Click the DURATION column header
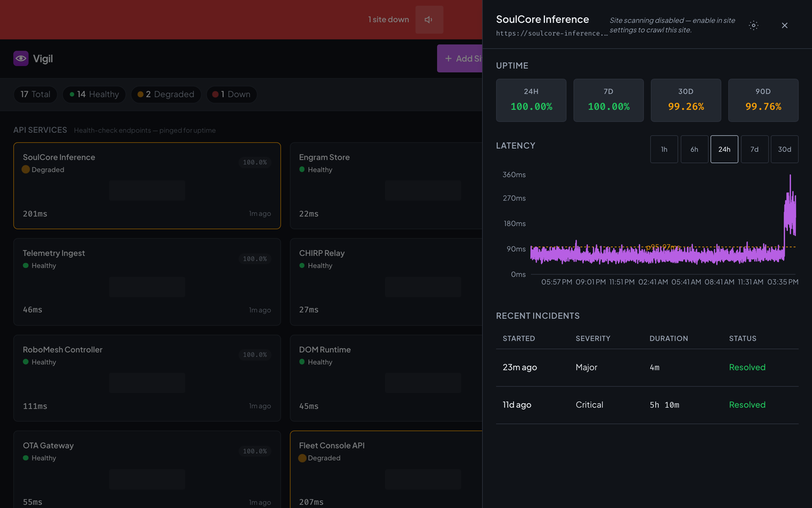This screenshot has height=508, width=812. [669, 338]
